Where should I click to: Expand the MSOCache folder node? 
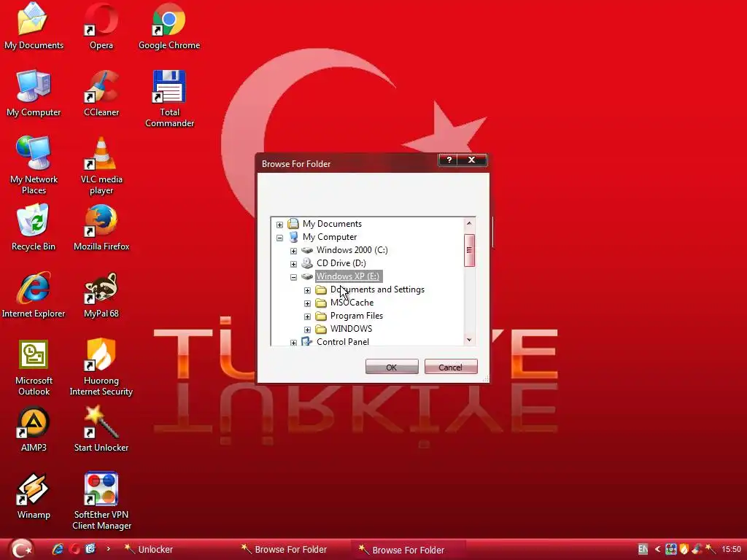coord(307,303)
